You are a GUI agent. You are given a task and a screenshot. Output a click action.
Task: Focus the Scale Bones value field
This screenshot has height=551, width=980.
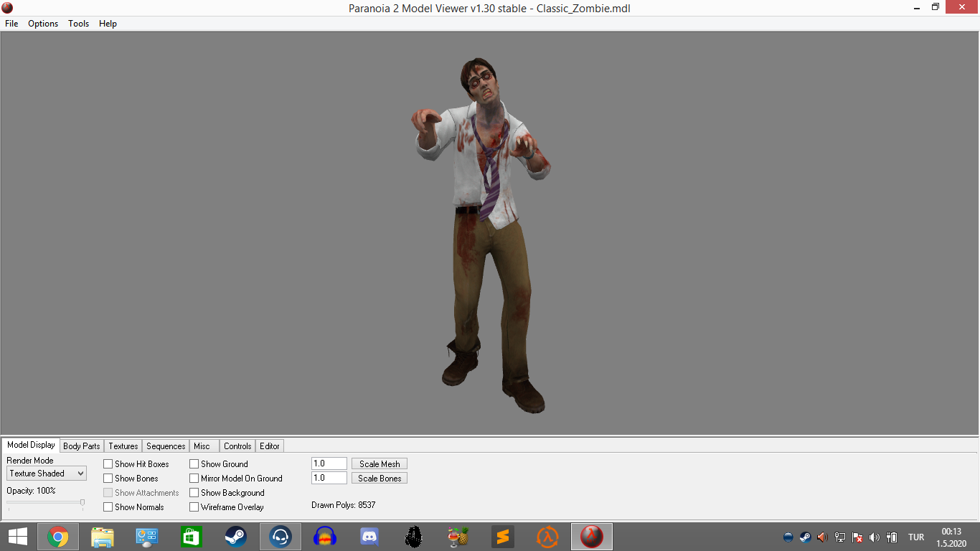tap(329, 479)
